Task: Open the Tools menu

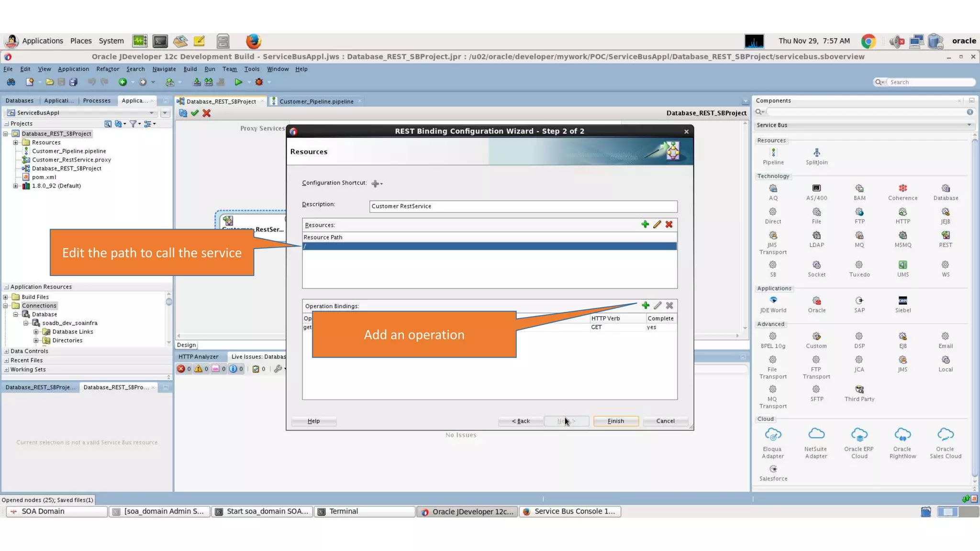Action: pyautogui.click(x=252, y=69)
